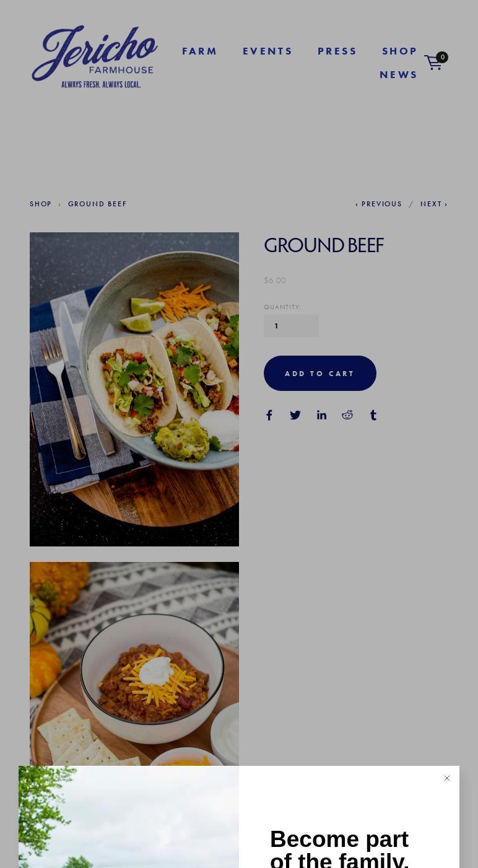Open the Shop navigation link
This screenshot has height=868, width=478.
coord(400,51)
